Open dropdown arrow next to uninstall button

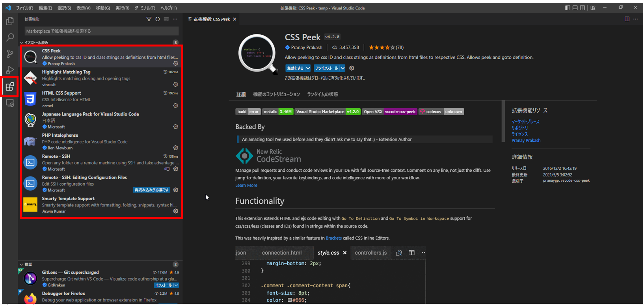coord(342,68)
